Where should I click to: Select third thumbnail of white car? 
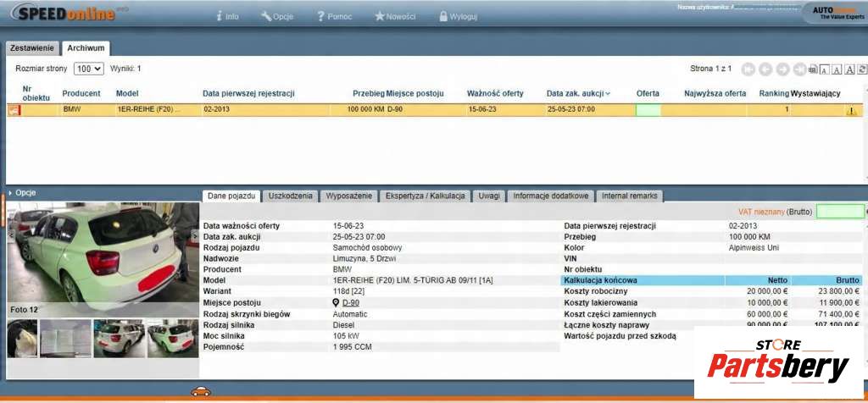point(120,338)
